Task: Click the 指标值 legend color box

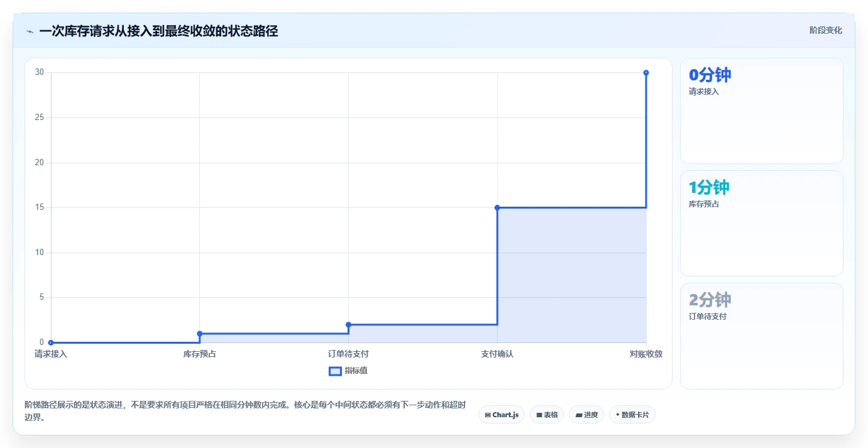Action: (335, 371)
